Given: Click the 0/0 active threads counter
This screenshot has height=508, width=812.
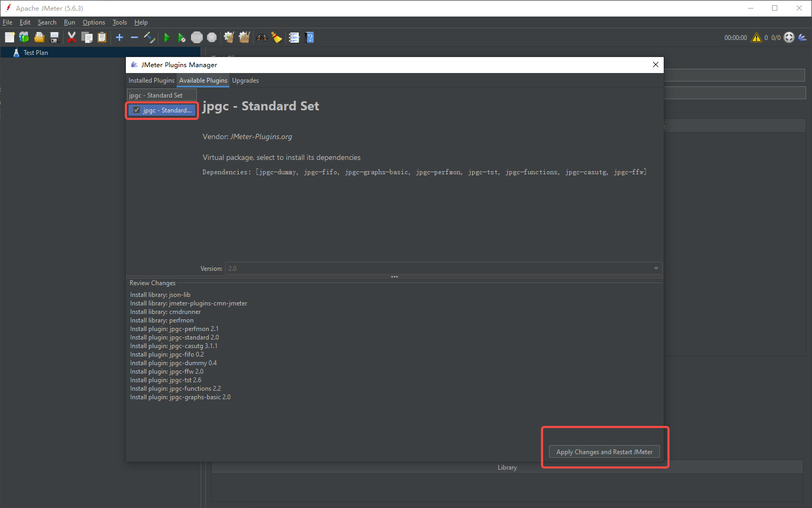Looking at the screenshot, I should pos(776,38).
